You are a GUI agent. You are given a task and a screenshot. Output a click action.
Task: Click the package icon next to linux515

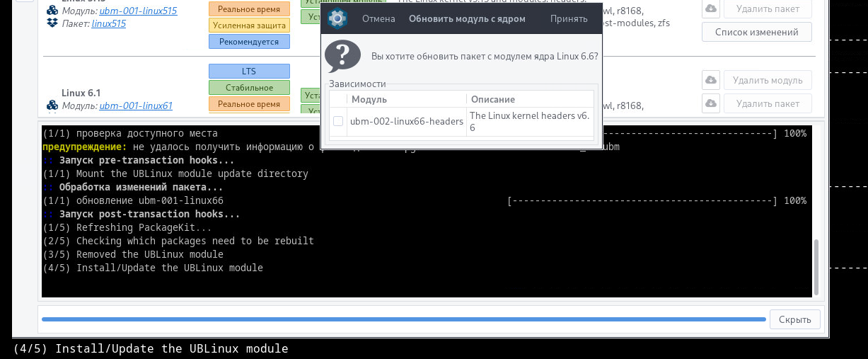click(52, 23)
